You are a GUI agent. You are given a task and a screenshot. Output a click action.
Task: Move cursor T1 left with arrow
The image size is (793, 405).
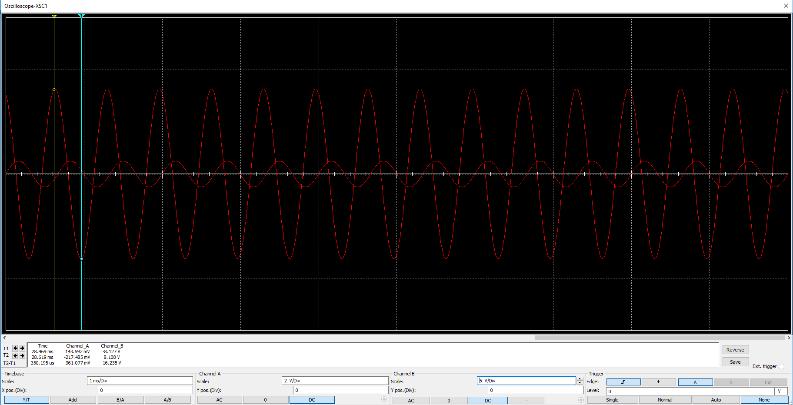click(x=15, y=348)
